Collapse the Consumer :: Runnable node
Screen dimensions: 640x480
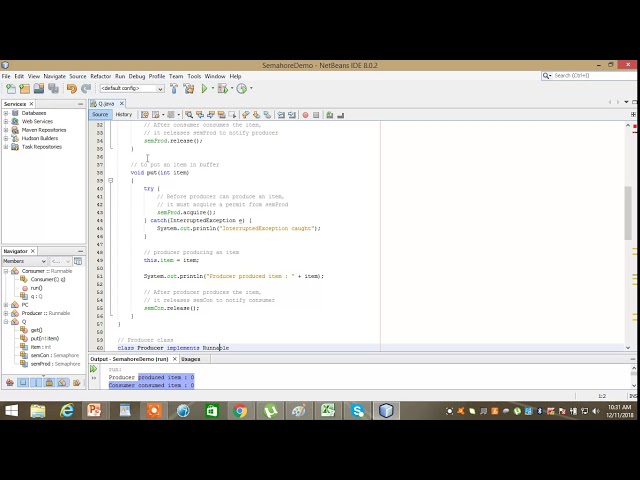6,271
